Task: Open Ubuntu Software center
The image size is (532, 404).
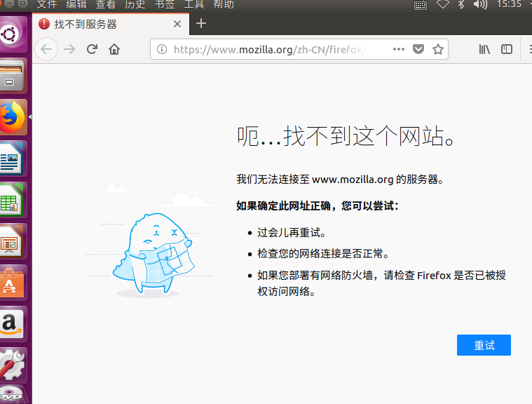Action: 13,283
